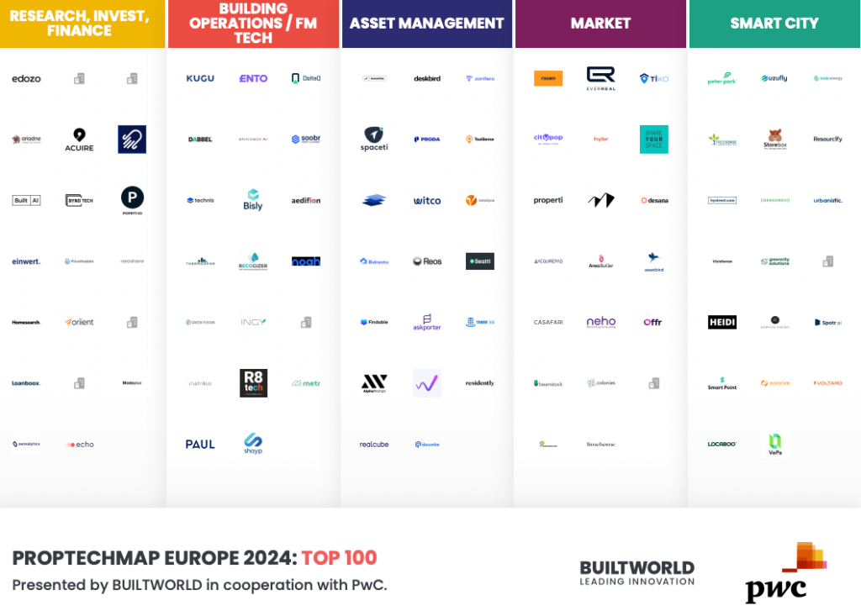The image size is (861, 616).
Task: Select the Smart City header
Action: [774, 24]
